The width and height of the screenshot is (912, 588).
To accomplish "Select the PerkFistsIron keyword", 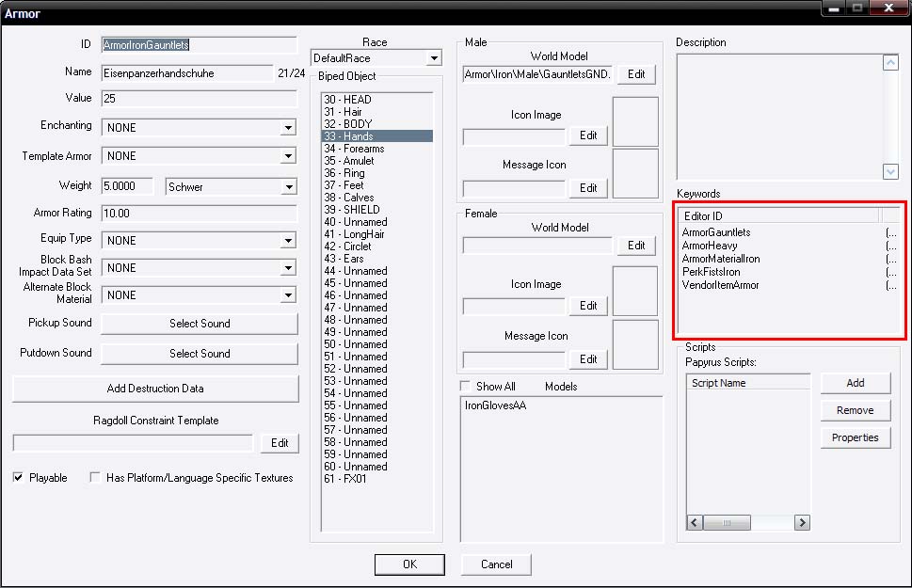I will (x=711, y=272).
